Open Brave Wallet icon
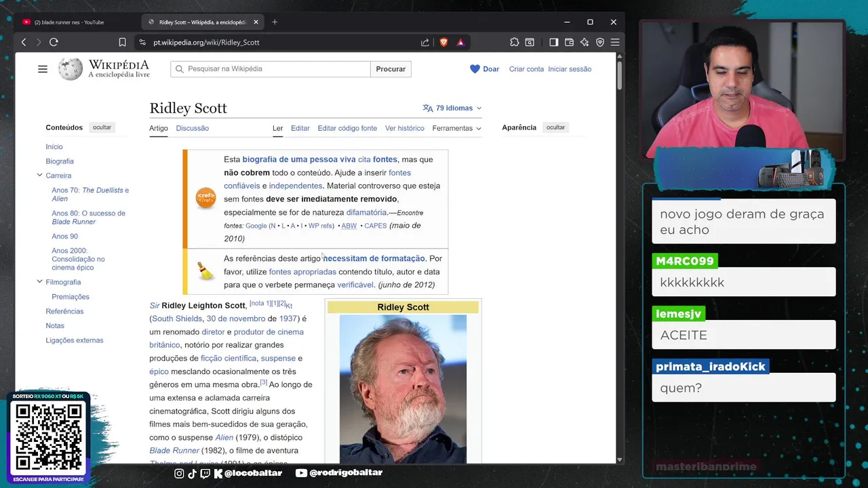Screen dimensions: 868x488 point(569,42)
